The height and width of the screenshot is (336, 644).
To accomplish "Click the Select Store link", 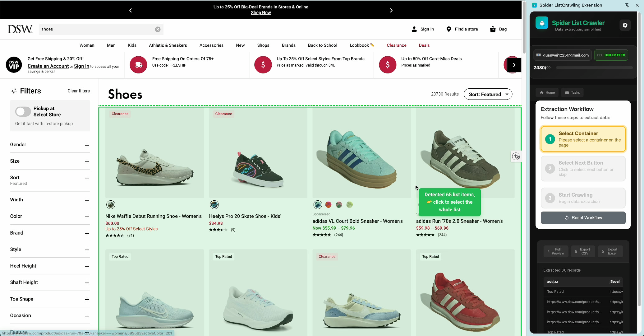I will (47, 115).
